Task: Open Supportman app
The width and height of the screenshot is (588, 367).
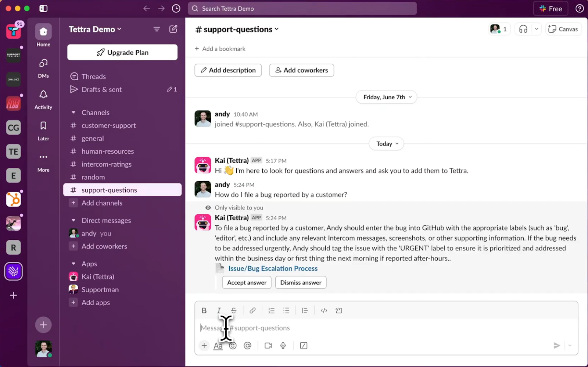Action: [122, 289]
